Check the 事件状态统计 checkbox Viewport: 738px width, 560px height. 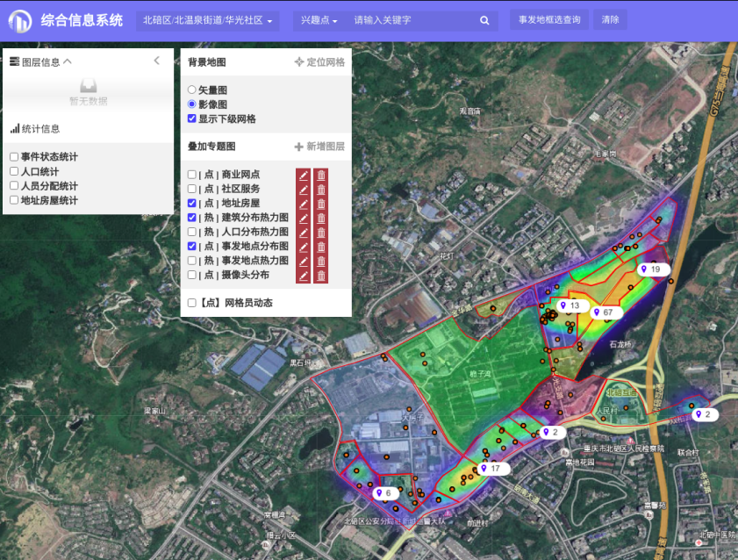point(14,157)
